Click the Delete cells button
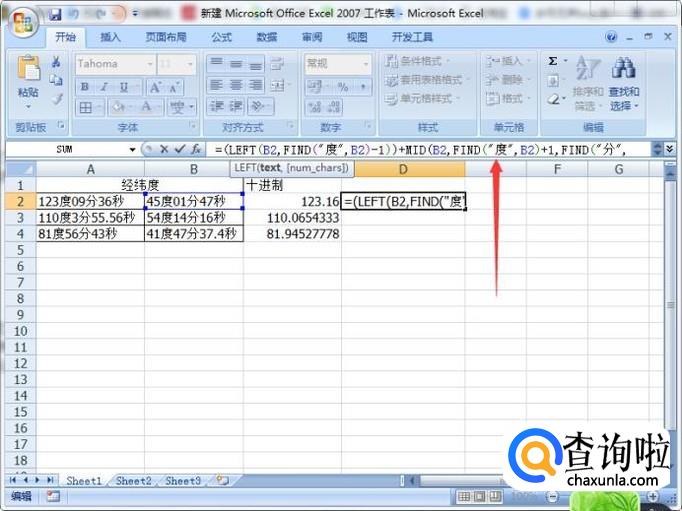This screenshot has width=682, height=511. 508,80
